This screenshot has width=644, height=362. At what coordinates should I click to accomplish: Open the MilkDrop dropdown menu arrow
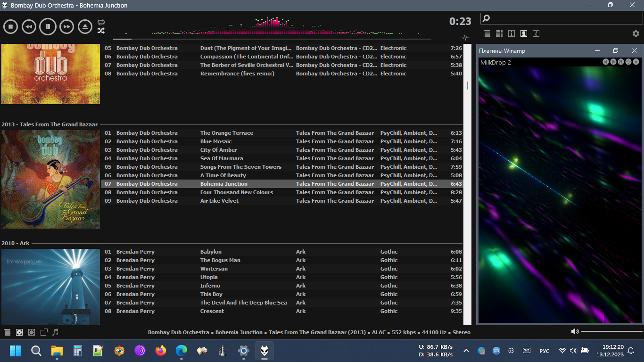pyautogui.click(x=636, y=62)
